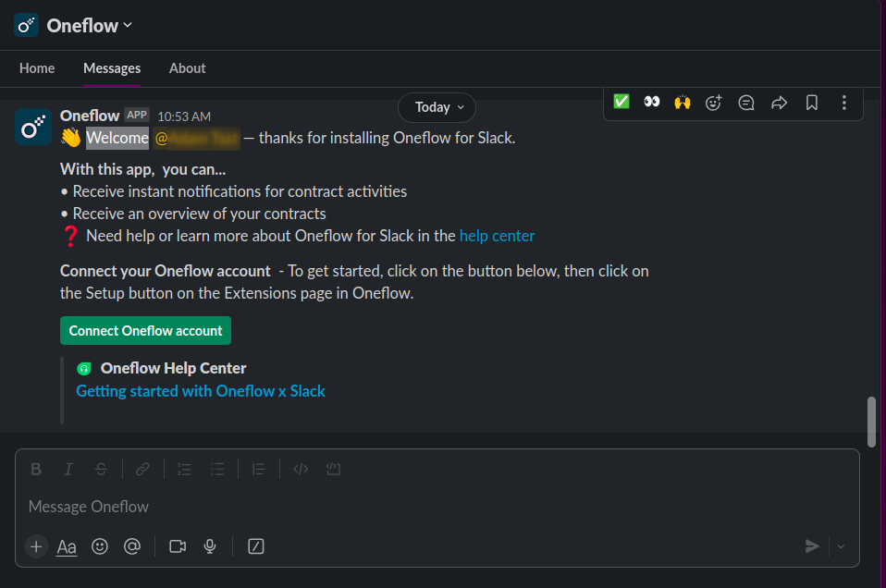Mention someone using the at symbol
Screen dimensions: 886x588
pyautogui.click(x=132, y=546)
